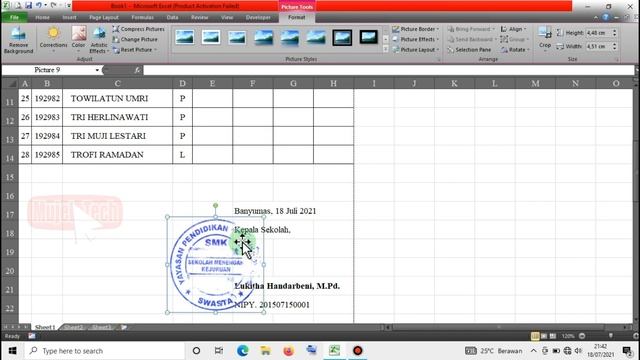
Task: Switch to the Home tab
Action: point(42,18)
